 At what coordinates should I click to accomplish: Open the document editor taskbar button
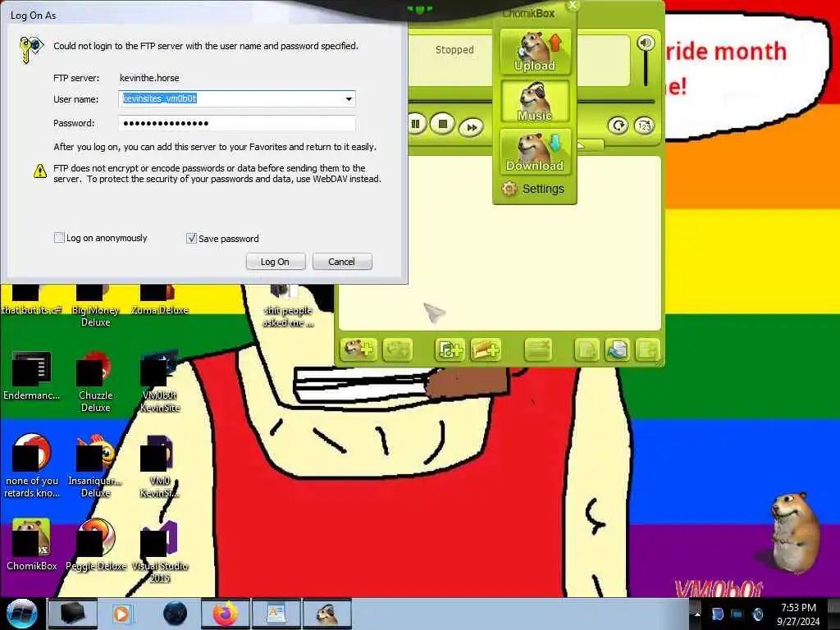276,614
